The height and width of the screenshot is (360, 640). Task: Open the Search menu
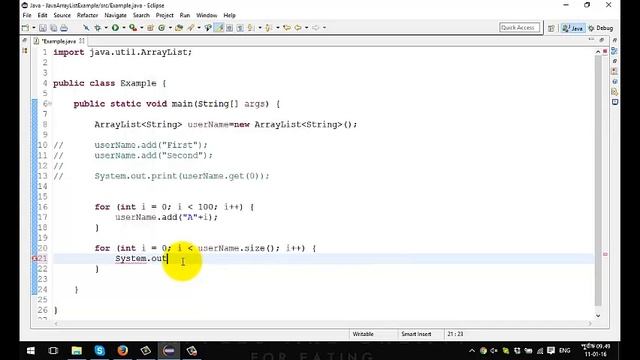pyautogui.click(x=141, y=15)
